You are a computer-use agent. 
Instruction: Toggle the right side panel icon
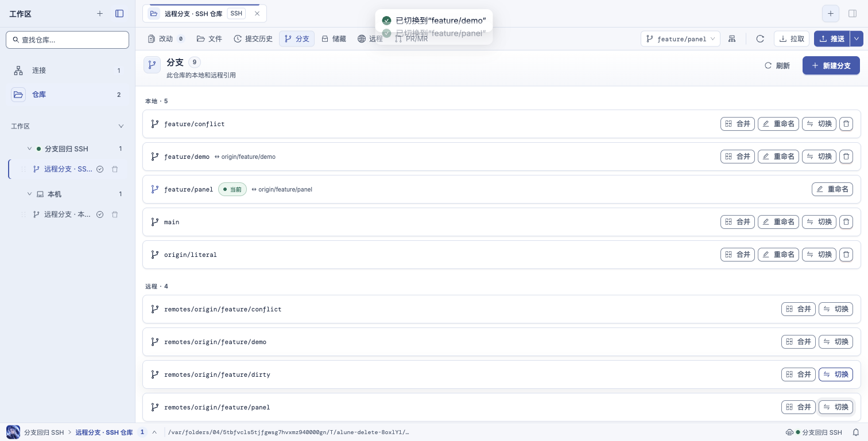click(852, 13)
